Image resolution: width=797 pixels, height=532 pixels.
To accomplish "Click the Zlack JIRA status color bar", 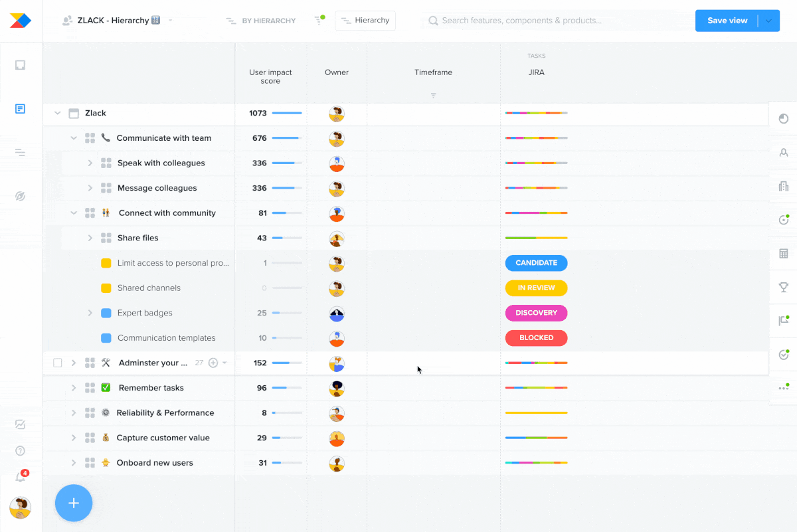I will pos(537,114).
